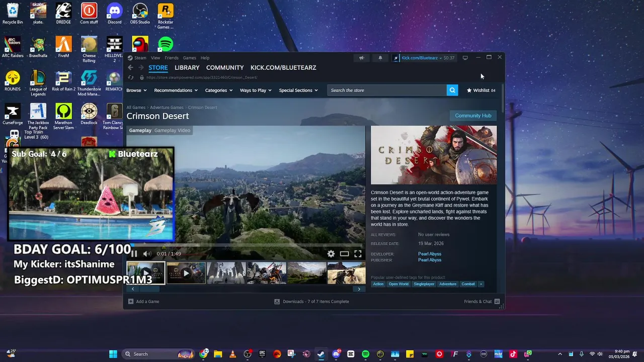Switch to the LIBRARY tab
This screenshot has width=644, height=362.
187,67
